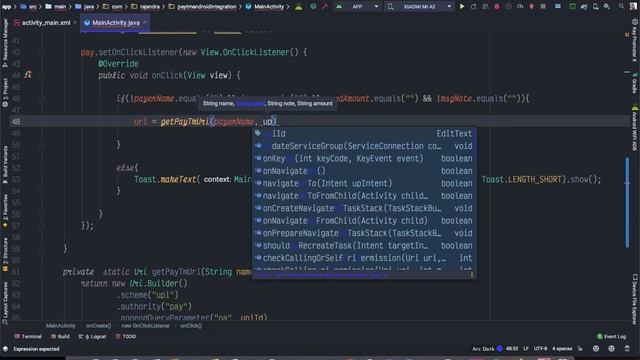The width and height of the screenshot is (640, 360).
Task: Click 'src' breadcrumb folder
Action: 28,7
